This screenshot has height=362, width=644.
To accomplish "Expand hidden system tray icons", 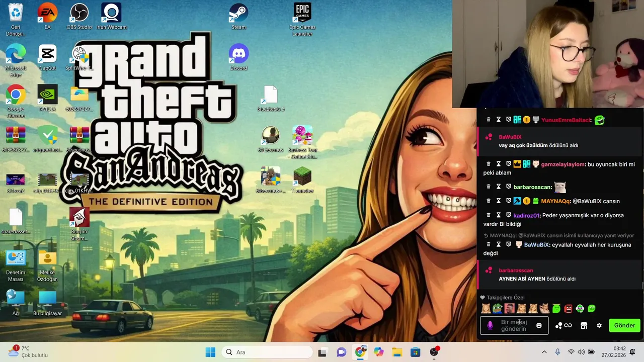I will pos(544,352).
